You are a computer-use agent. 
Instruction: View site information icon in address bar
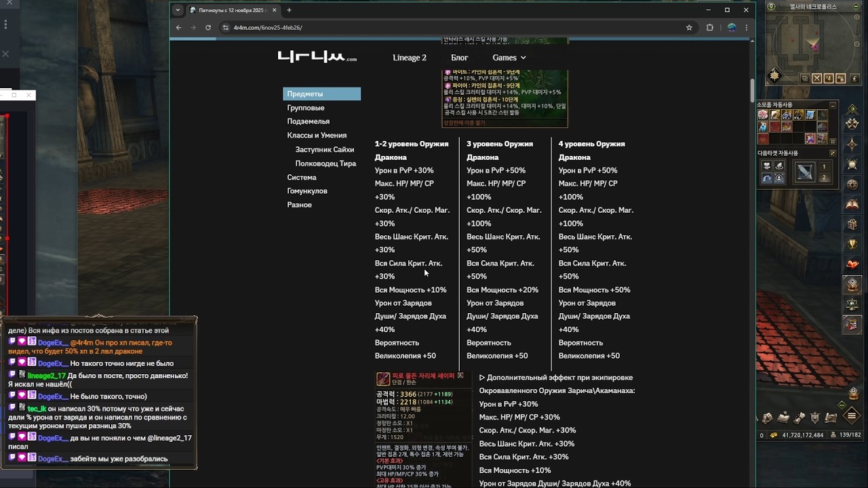point(224,28)
